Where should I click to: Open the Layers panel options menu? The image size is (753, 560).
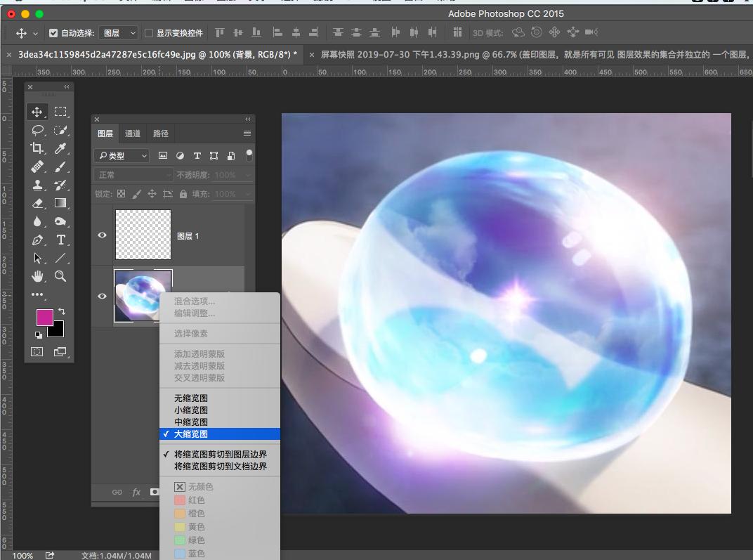247,134
